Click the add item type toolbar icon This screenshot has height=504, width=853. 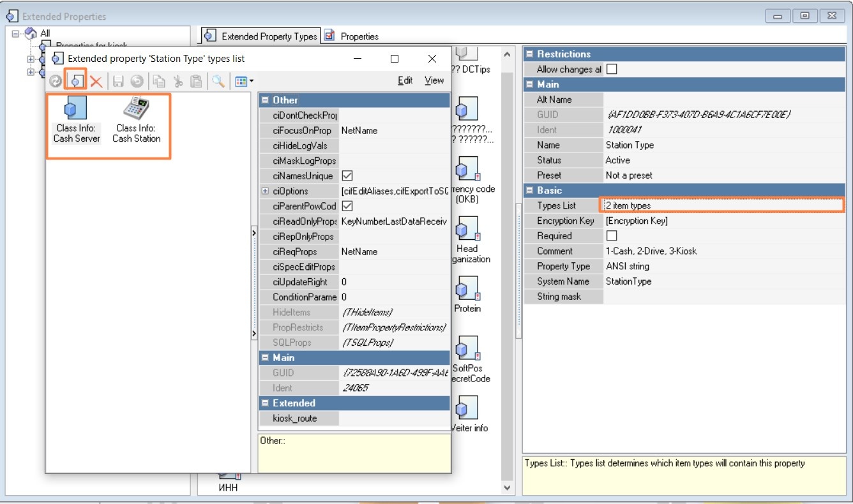pos(77,81)
